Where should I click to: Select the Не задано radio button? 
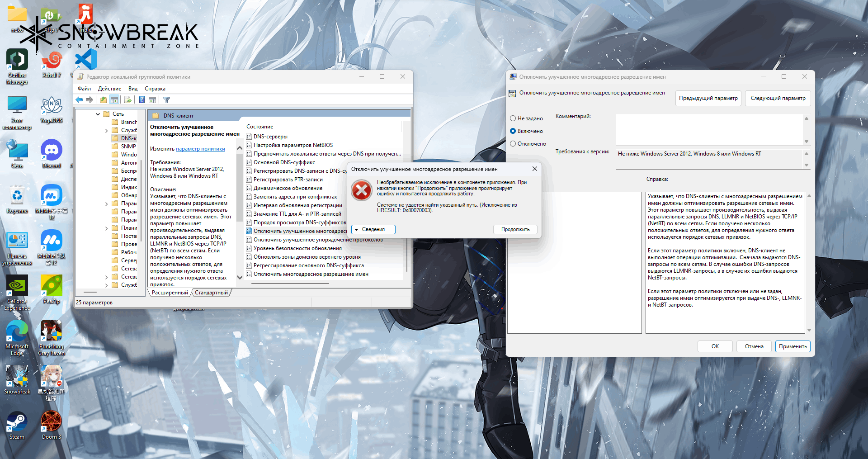(513, 118)
